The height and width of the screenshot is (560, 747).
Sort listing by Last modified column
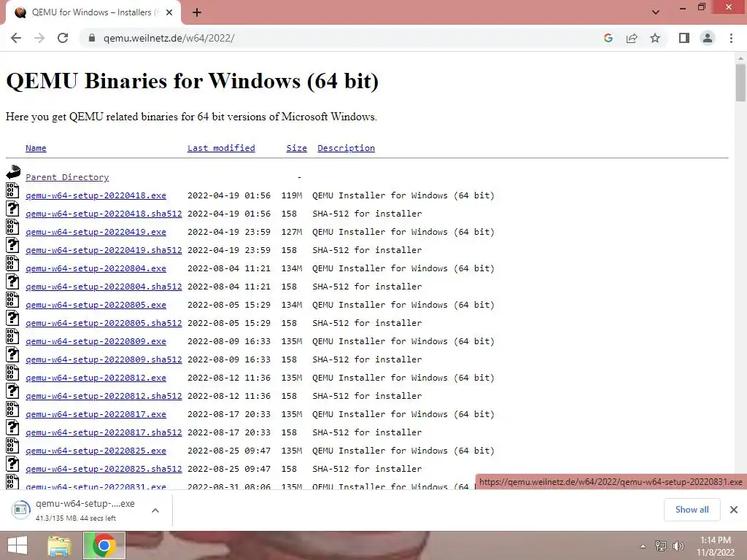pyautogui.click(x=221, y=148)
